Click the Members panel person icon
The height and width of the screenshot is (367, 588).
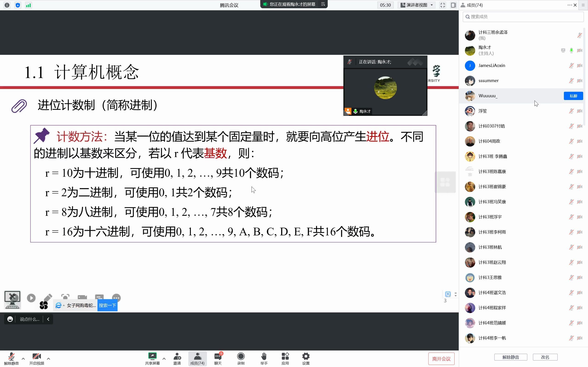coord(198,356)
